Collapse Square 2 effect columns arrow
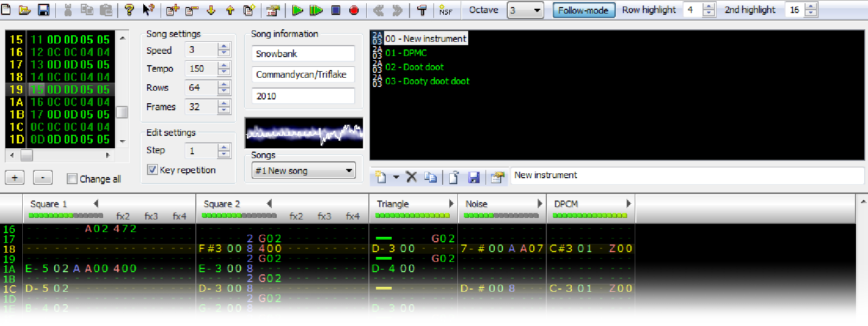This screenshot has height=326, width=868. point(270,204)
